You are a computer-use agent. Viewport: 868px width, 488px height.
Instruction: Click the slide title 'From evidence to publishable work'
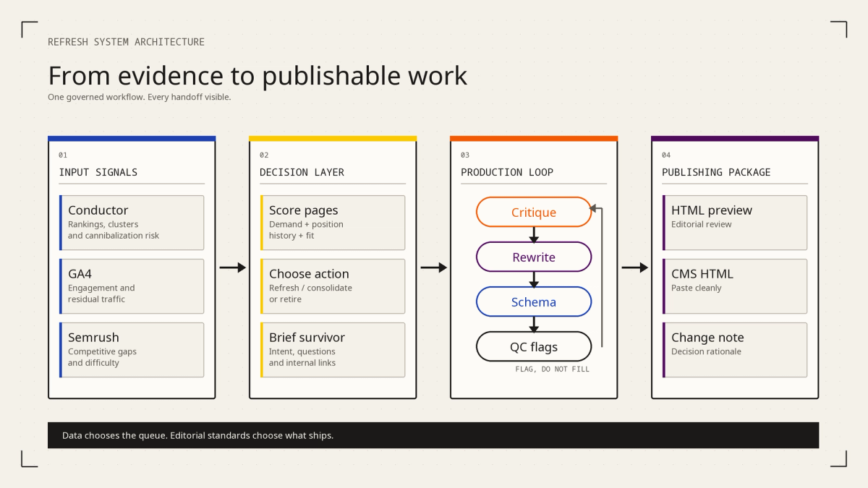click(x=258, y=76)
